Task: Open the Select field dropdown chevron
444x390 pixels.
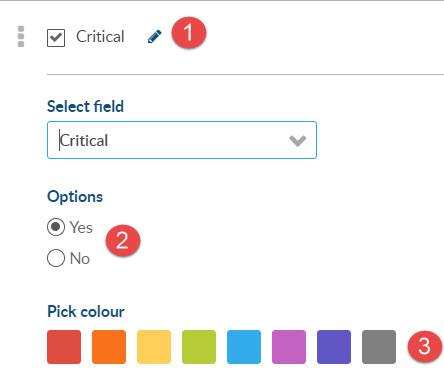Action: (x=297, y=140)
